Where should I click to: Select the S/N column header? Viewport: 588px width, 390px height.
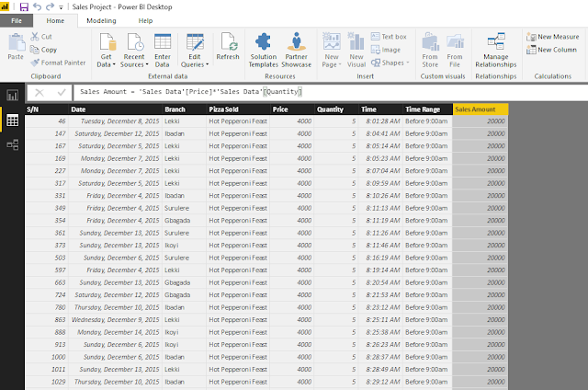(x=47, y=109)
